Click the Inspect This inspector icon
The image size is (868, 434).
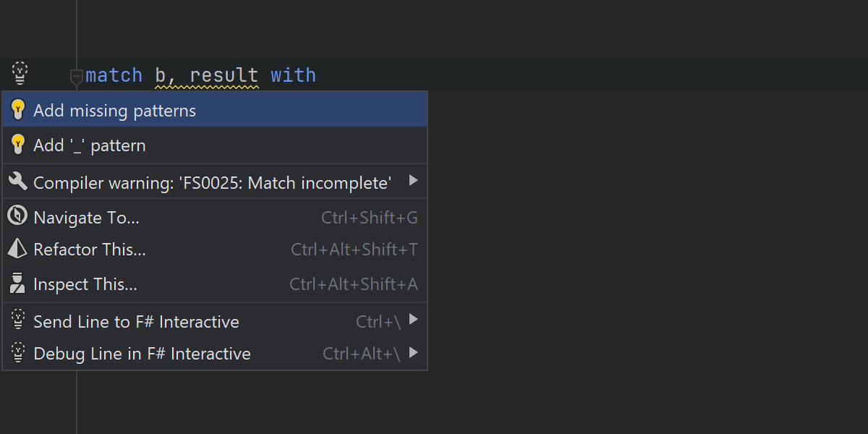(17, 284)
